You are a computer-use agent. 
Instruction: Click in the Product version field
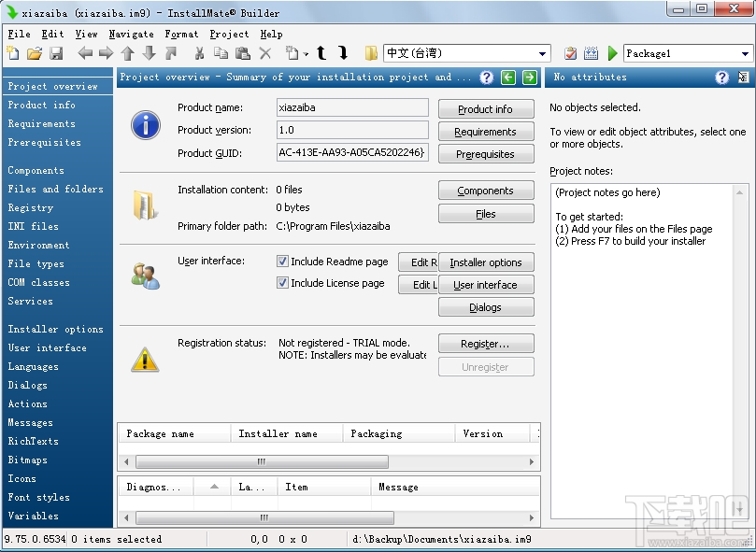pos(352,130)
